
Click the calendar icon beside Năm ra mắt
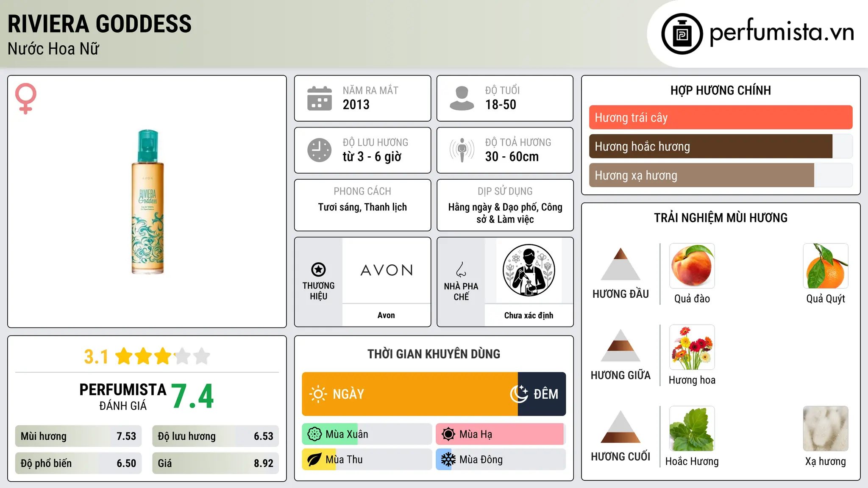click(x=320, y=98)
